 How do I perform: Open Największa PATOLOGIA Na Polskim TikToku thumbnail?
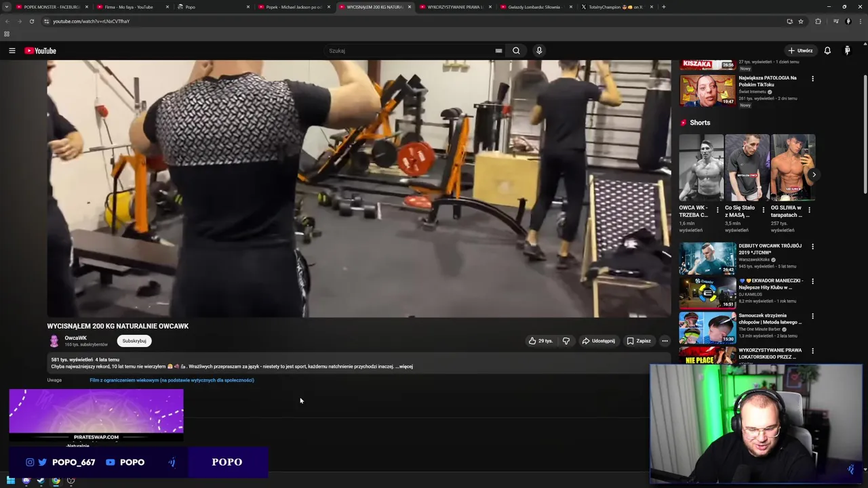[x=707, y=89]
